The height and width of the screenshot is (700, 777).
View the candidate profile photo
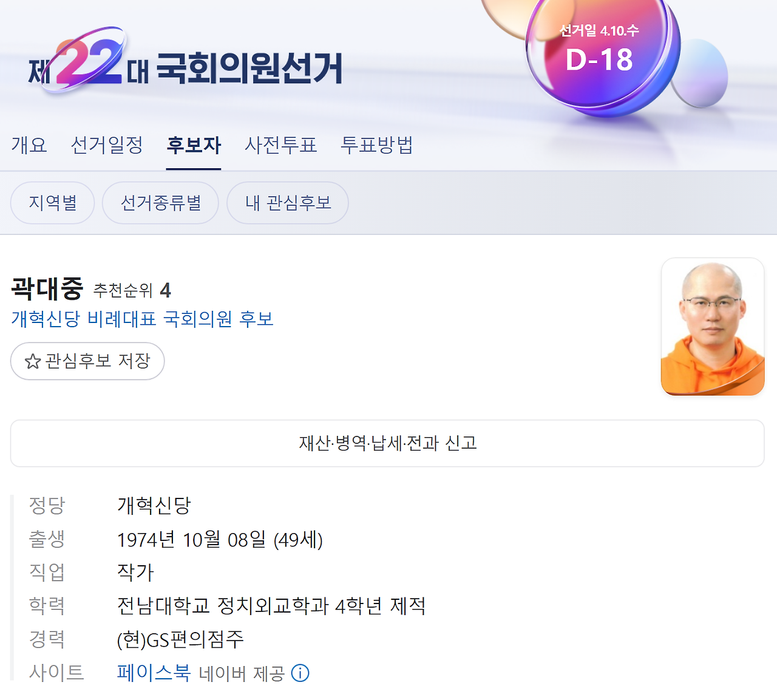click(x=713, y=327)
